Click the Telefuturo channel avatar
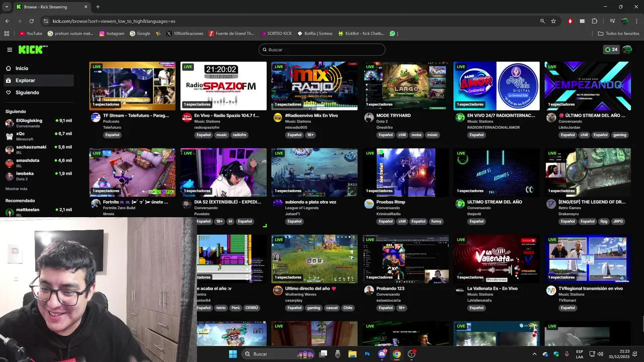Image resolution: width=644 pixels, height=362 pixels. (x=96, y=118)
